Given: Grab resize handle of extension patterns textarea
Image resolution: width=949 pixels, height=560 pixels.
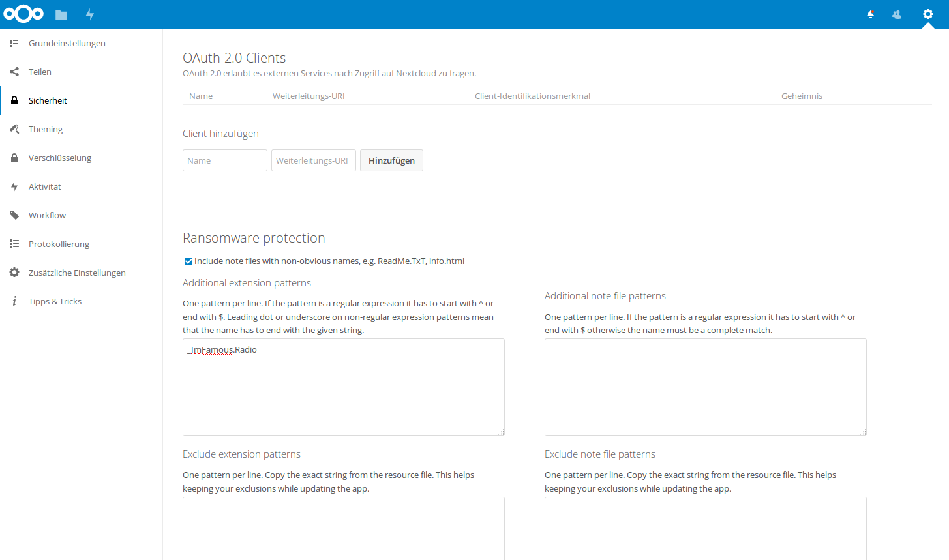Looking at the screenshot, I should (501, 432).
